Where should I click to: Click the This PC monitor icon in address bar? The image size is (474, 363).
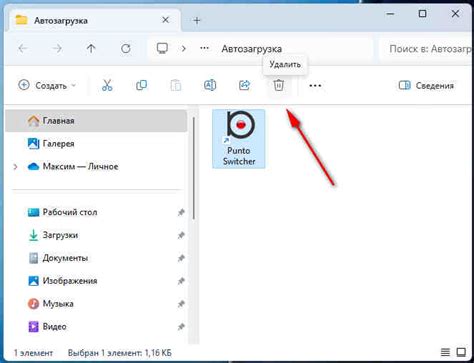pos(162,49)
